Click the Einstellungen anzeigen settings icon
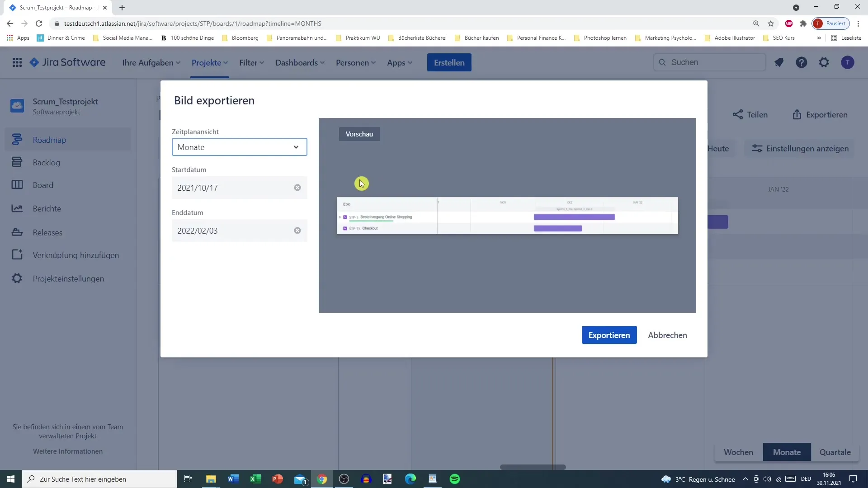Viewport: 868px width, 488px height. click(757, 148)
